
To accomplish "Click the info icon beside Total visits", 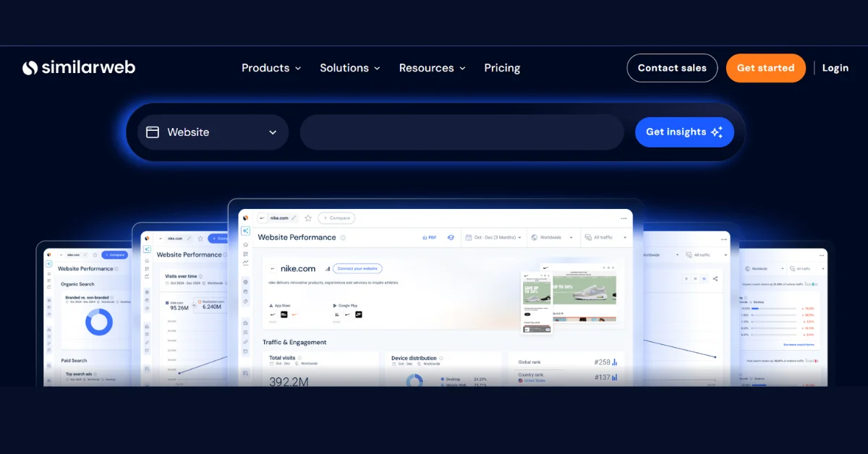I will click(x=300, y=358).
